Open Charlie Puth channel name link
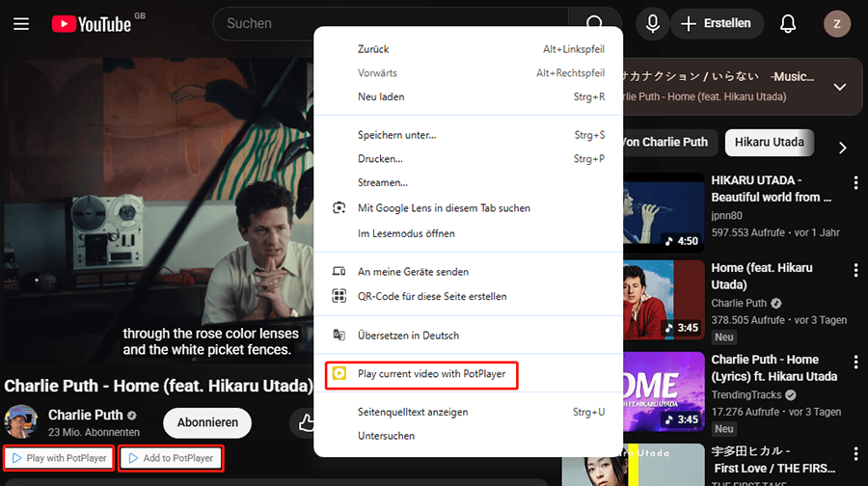The width and height of the screenshot is (868, 486). click(x=85, y=416)
